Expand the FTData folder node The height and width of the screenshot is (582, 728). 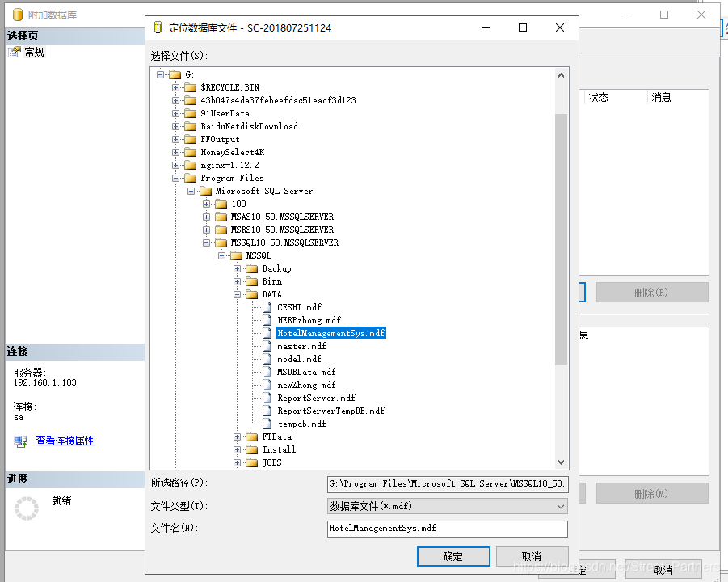[238, 436]
